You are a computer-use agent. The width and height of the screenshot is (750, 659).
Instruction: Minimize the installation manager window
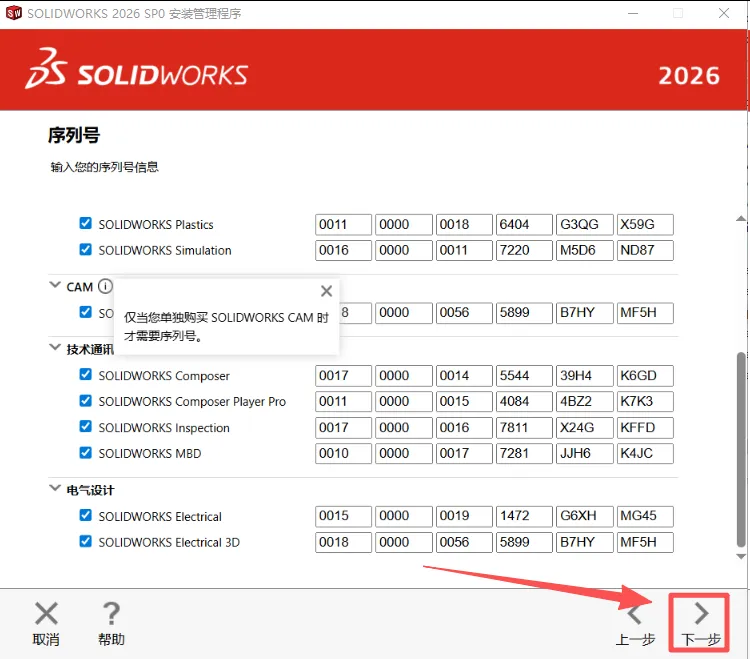coord(633,13)
